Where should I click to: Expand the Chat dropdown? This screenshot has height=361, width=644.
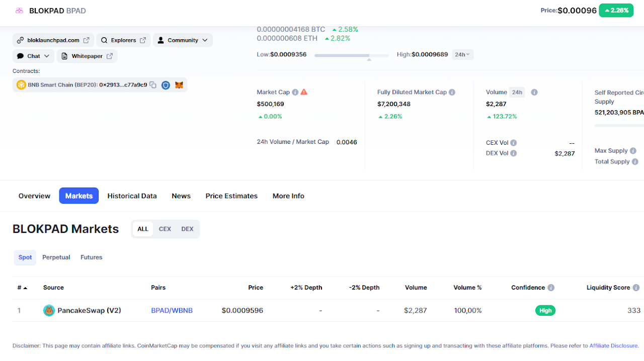33,56
